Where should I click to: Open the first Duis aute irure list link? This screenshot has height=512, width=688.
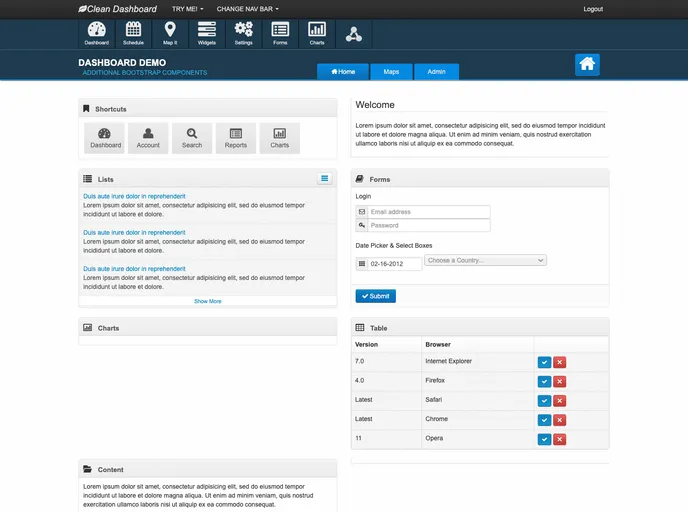coord(134,196)
